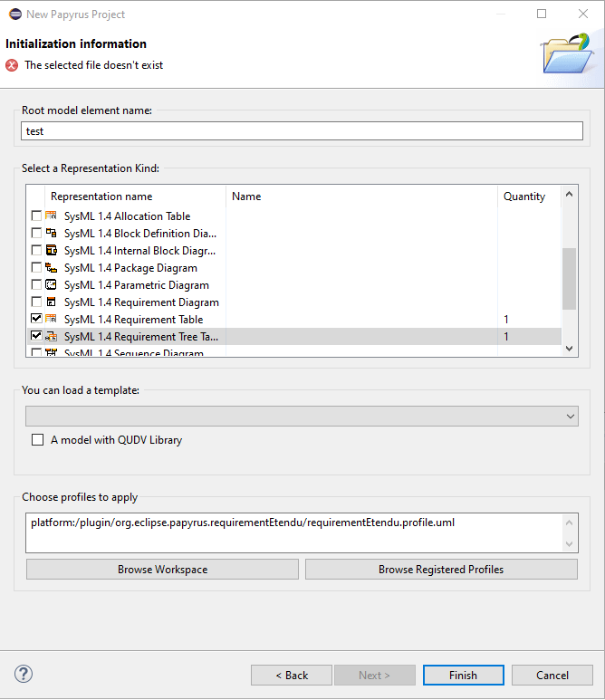This screenshot has width=605, height=700.
Task: Check SysML 1.4 Requirement Diagram checkbox
Action: click(x=36, y=302)
